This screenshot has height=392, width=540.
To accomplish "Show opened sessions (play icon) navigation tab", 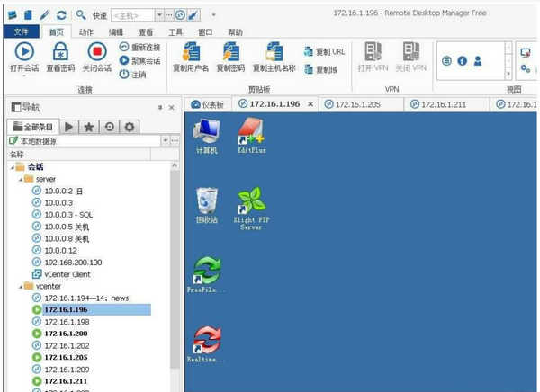I will click(x=69, y=127).
